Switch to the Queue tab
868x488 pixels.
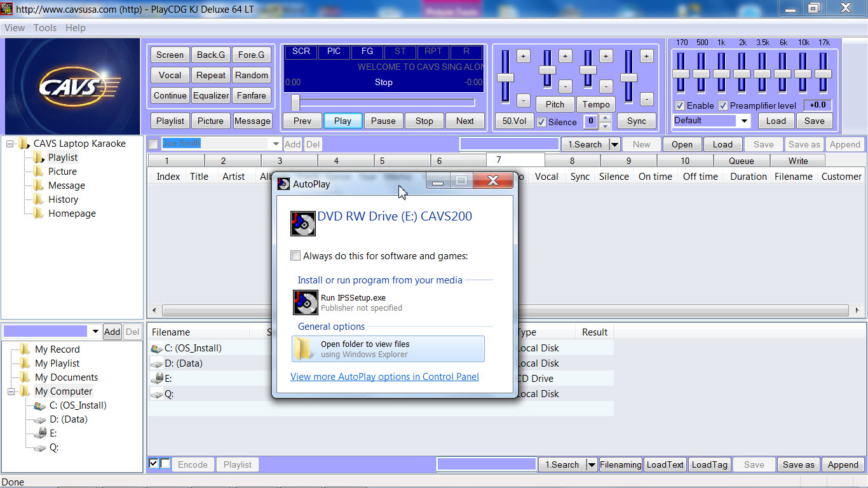point(742,161)
